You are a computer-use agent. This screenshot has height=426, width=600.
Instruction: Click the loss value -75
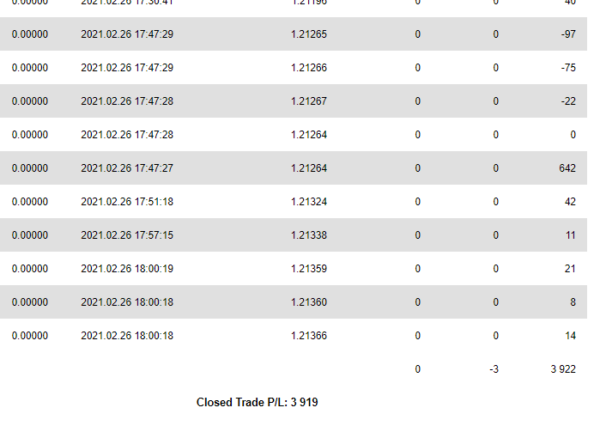coord(568,68)
